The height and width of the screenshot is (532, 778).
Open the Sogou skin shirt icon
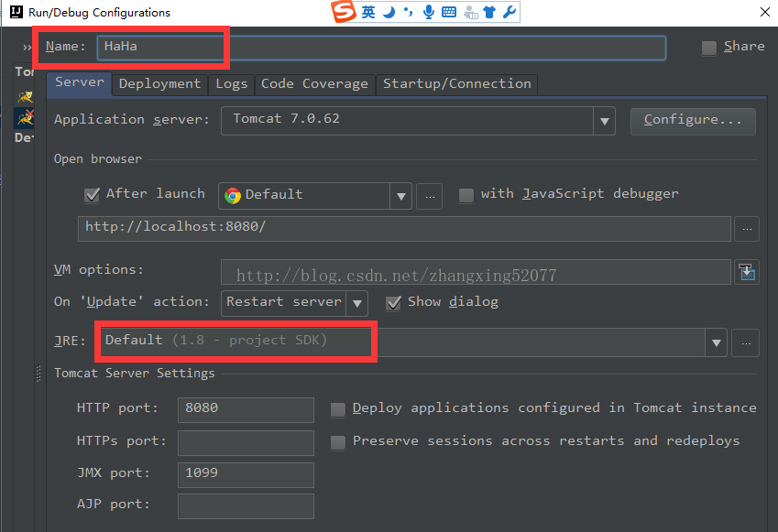tap(489, 12)
